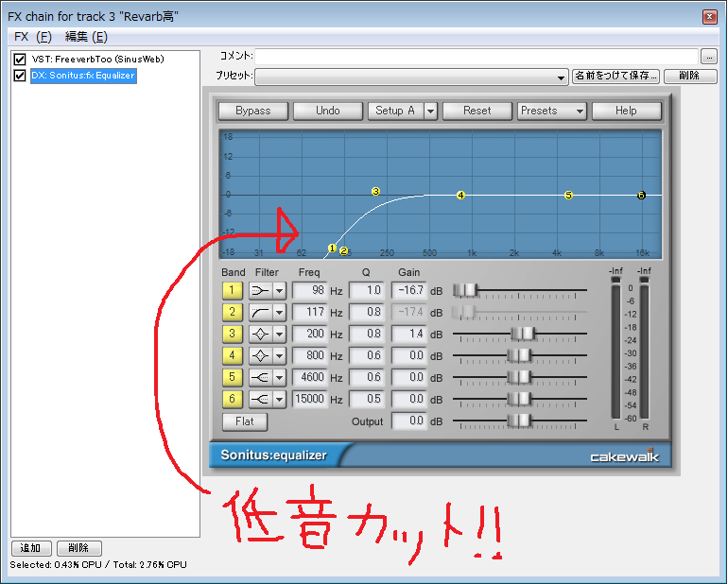Click the Help button
Image resolution: width=728 pixels, height=584 pixels.
click(x=626, y=111)
